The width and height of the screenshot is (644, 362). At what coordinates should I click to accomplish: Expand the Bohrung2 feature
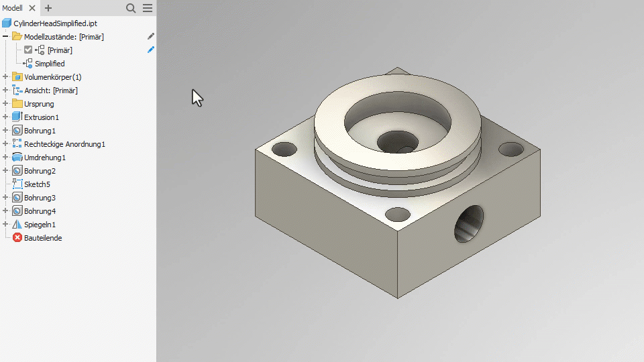click(5, 171)
